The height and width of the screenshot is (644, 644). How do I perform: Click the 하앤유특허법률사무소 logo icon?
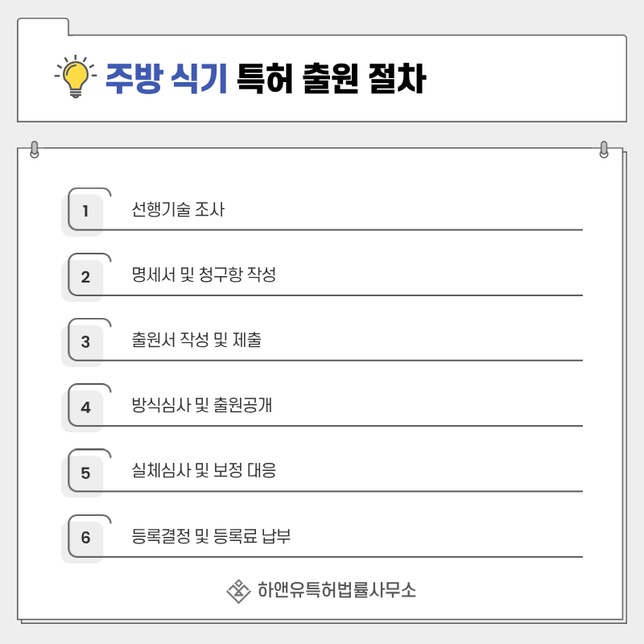[238, 592]
